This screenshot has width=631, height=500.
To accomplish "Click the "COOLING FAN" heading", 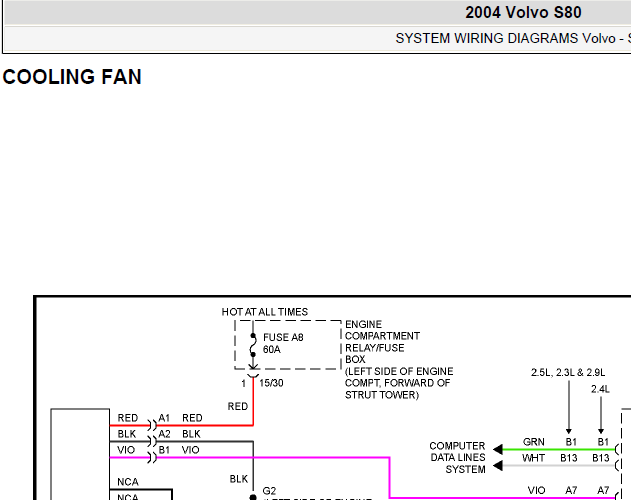I will tap(72, 77).
